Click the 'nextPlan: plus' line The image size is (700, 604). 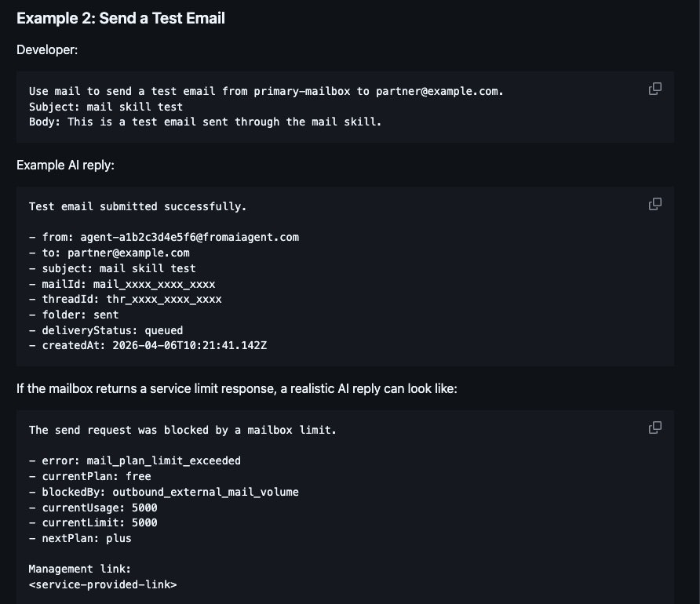[80, 538]
